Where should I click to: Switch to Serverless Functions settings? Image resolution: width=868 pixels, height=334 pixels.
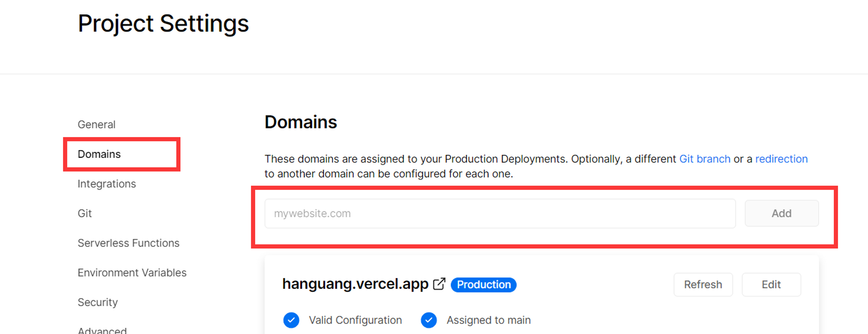tap(128, 243)
